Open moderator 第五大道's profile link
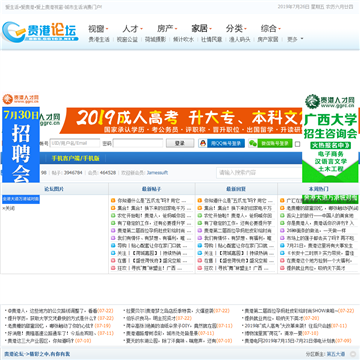The height and width of the screenshot is (360, 360). click(336, 354)
